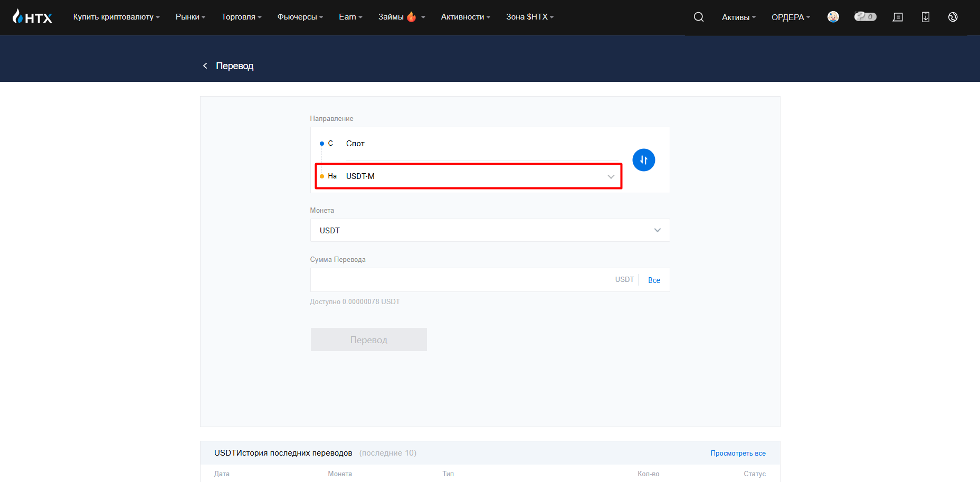This screenshot has width=980, height=482.
Task: Click the fire icon next to Займы
Action: tap(412, 17)
